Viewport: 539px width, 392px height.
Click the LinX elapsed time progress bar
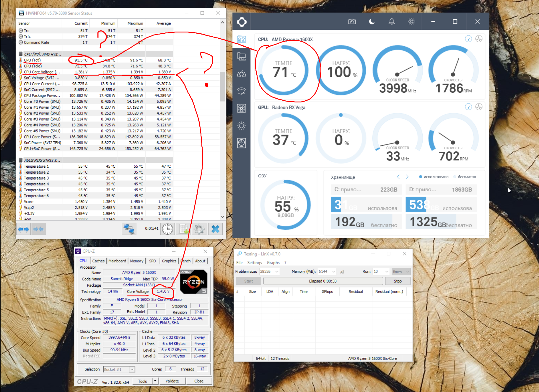(323, 281)
